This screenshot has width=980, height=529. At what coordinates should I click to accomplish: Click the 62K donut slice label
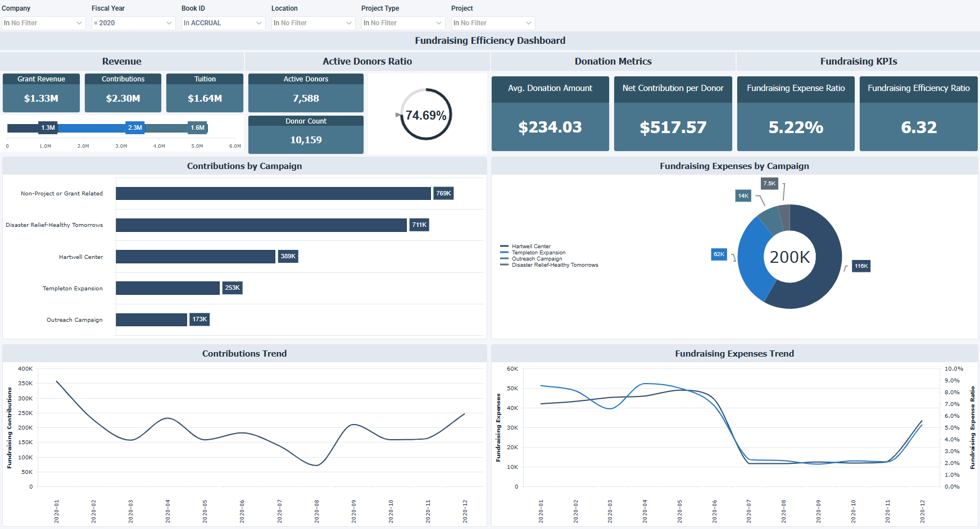pyautogui.click(x=719, y=254)
